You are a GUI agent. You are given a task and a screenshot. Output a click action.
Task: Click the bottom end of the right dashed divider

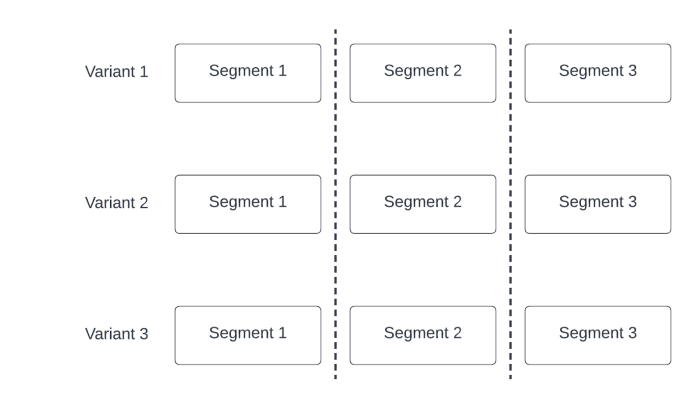510,376
